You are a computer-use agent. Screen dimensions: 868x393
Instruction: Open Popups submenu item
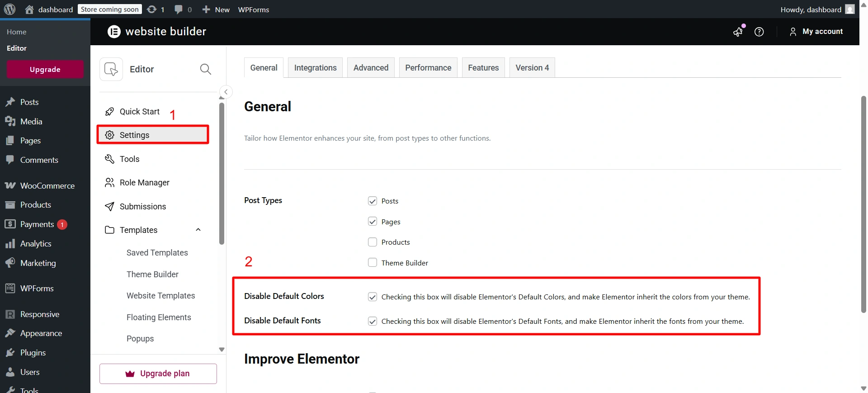coord(140,339)
